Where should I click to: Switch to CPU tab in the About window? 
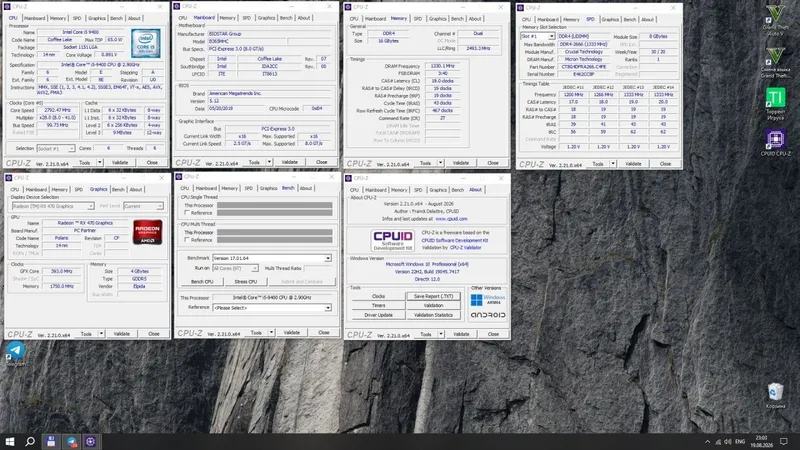coord(354,190)
